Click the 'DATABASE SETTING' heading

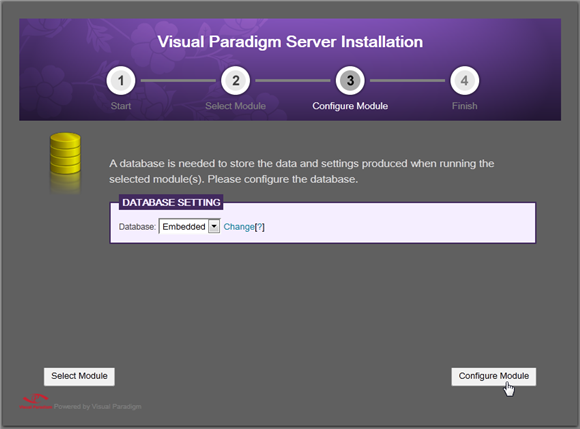[171, 202]
